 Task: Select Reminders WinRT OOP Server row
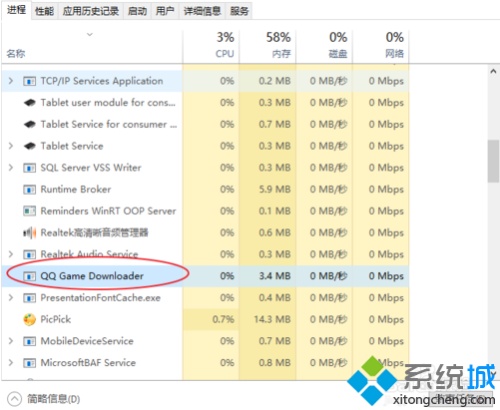[205, 211]
